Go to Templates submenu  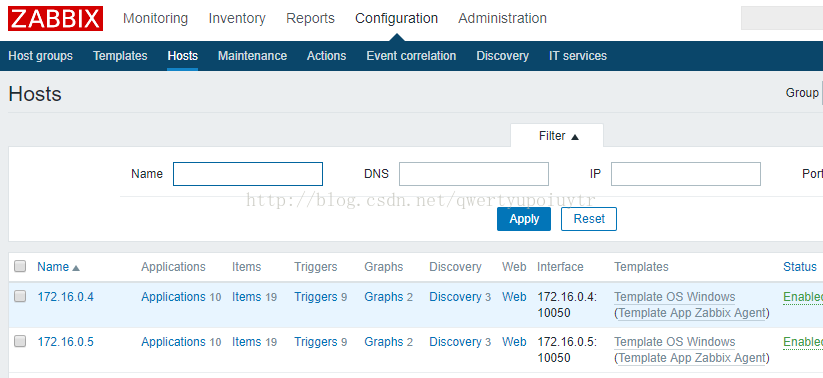[x=120, y=56]
